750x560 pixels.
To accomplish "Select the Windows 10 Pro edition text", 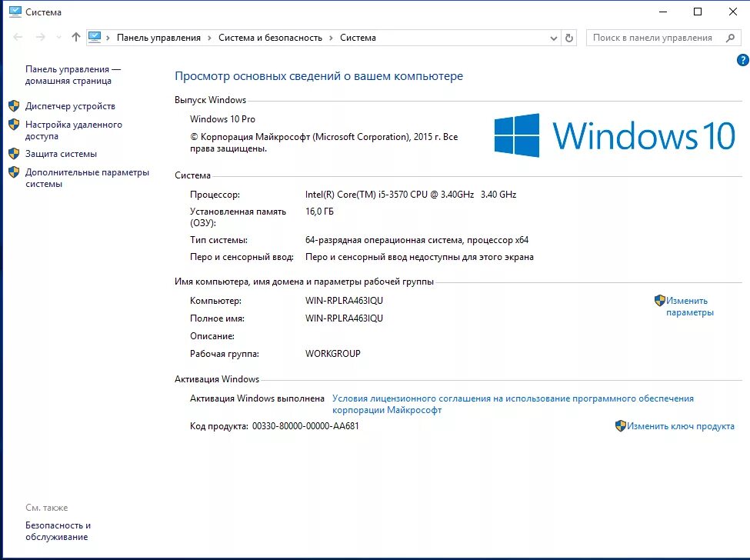I will coord(222,119).
